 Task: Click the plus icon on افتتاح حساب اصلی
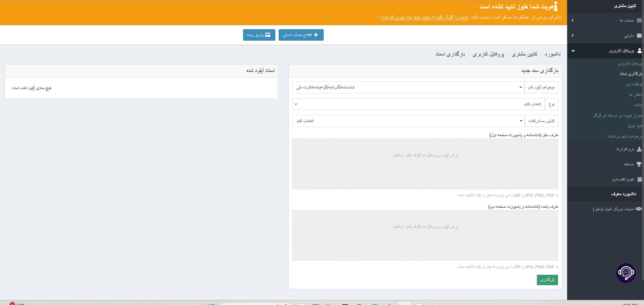[x=316, y=35]
